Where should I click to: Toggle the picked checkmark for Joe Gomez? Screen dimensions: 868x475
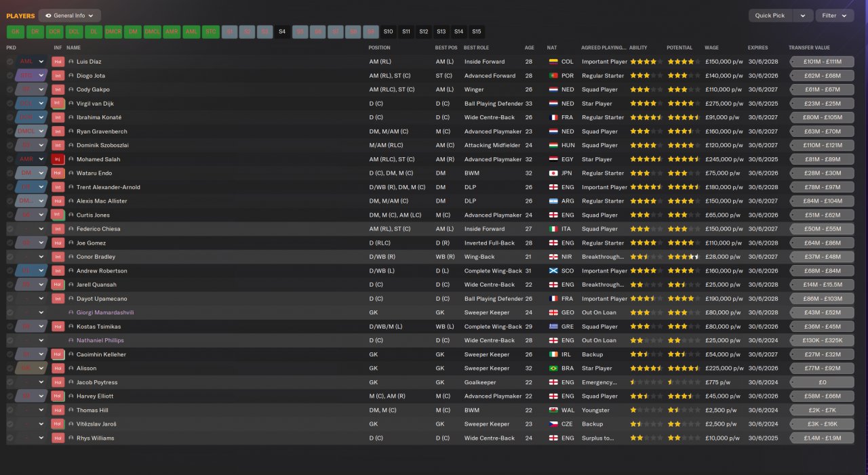[9, 243]
